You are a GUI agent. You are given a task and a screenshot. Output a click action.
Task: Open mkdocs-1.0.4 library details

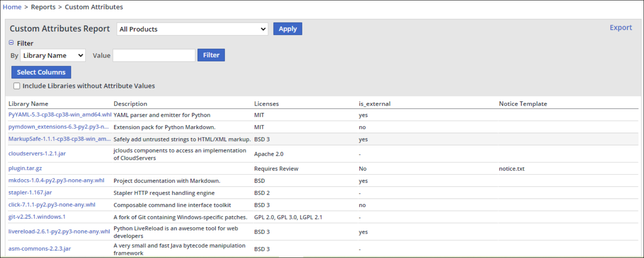(x=56, y=180)
